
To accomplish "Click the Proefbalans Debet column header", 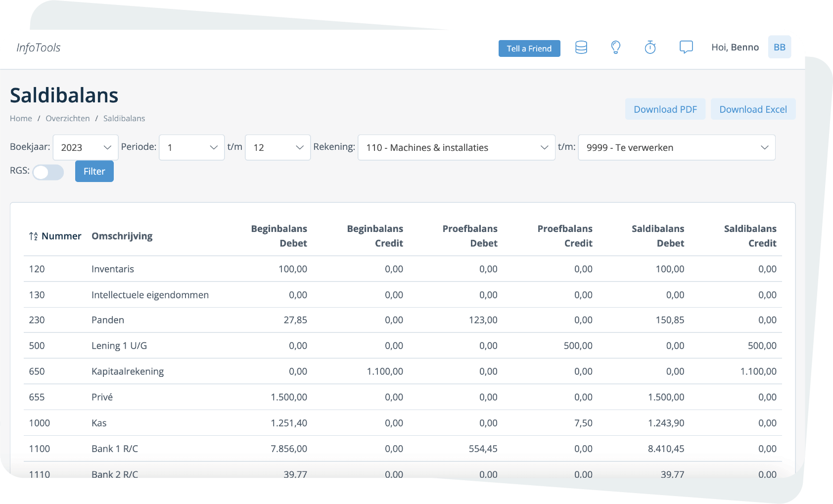I will click(x=470, y=236).
